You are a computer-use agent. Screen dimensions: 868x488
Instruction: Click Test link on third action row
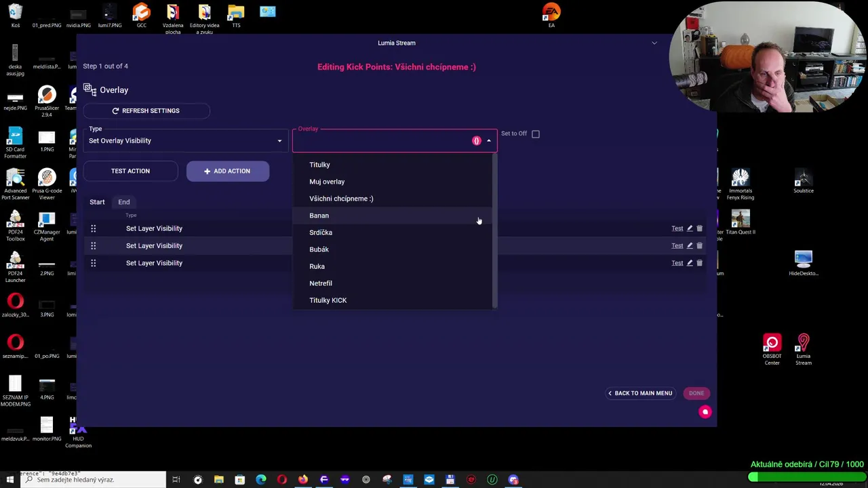(677, 263)
